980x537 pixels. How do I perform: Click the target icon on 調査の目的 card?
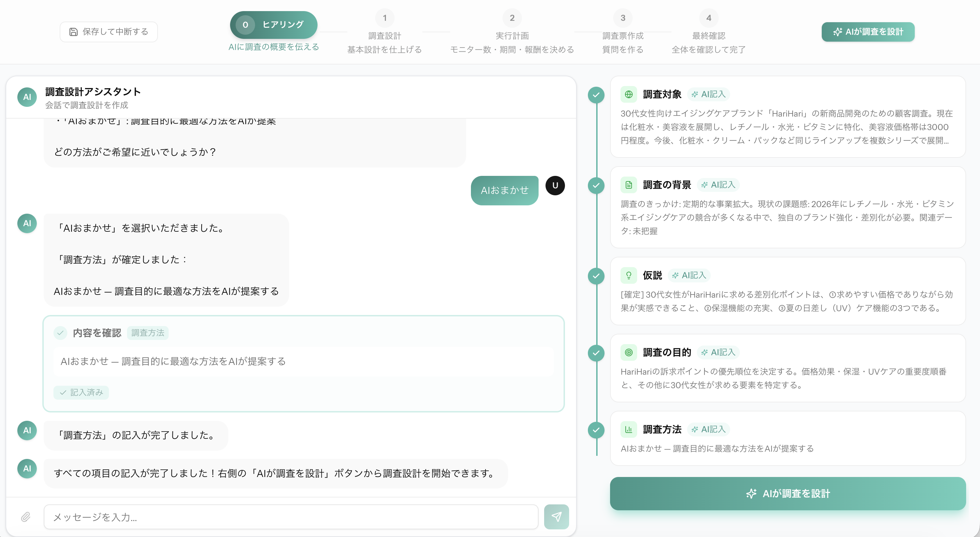(628, 352)
